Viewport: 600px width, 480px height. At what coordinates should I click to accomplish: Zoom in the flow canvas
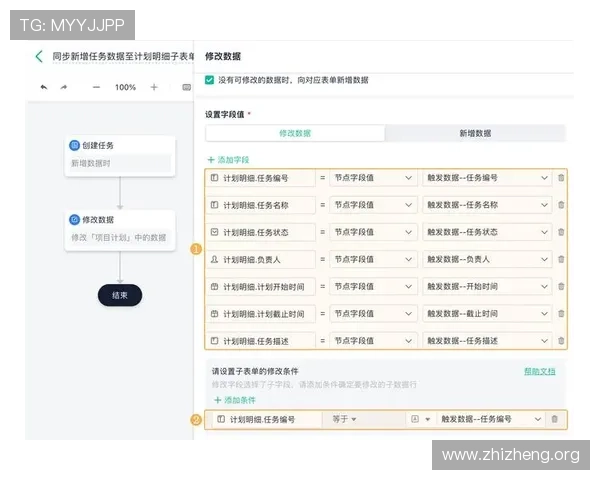[x=154, y=87]
